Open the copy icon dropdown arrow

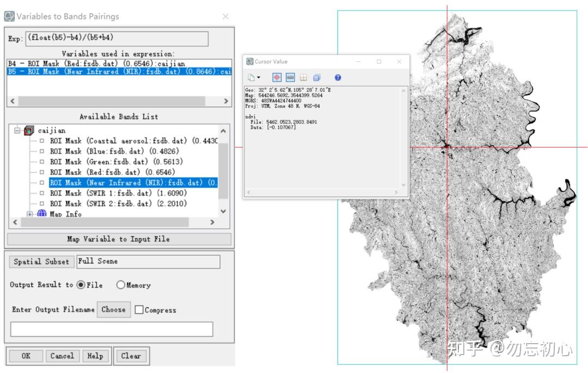coord(259,78)
